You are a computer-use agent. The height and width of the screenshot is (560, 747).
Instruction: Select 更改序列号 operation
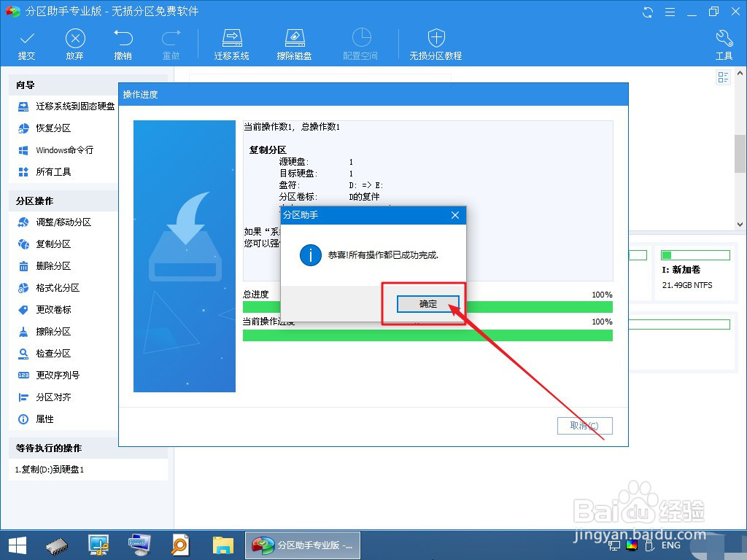pyautogui.click(x=49, y=376)
